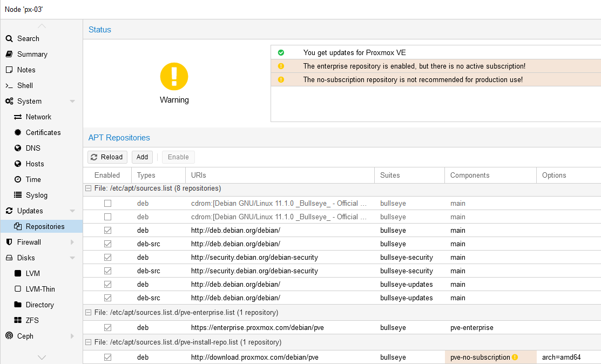Image resolution: width=601 pixels, height=364 pixels.
Task: Click the Time clock icon
Action: pyautogui.click(x=18, y=179)
